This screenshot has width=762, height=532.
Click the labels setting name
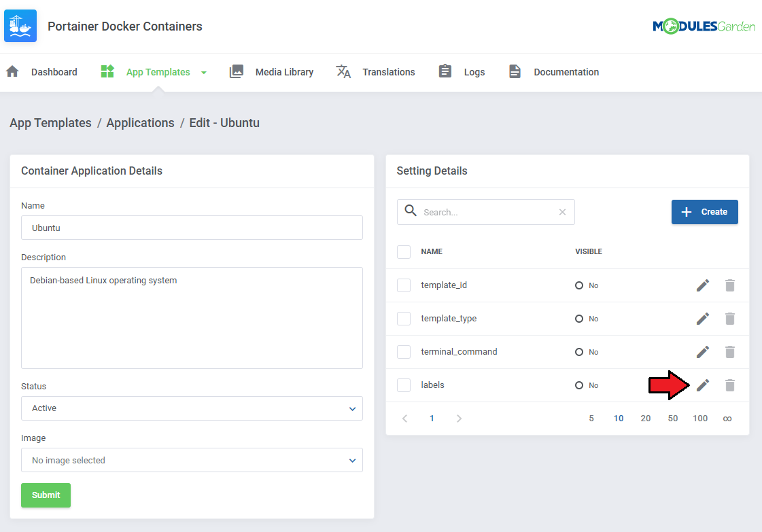(432, 385)
